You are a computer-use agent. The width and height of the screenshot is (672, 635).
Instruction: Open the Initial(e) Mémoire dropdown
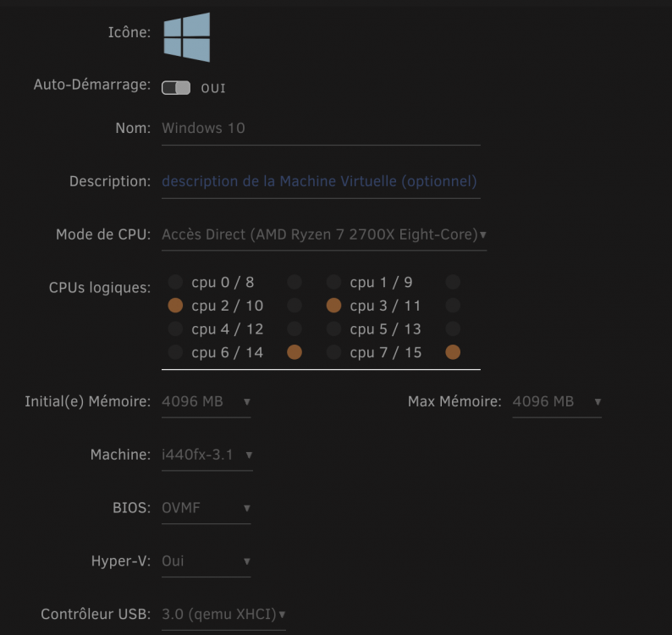tap(207, 402)
